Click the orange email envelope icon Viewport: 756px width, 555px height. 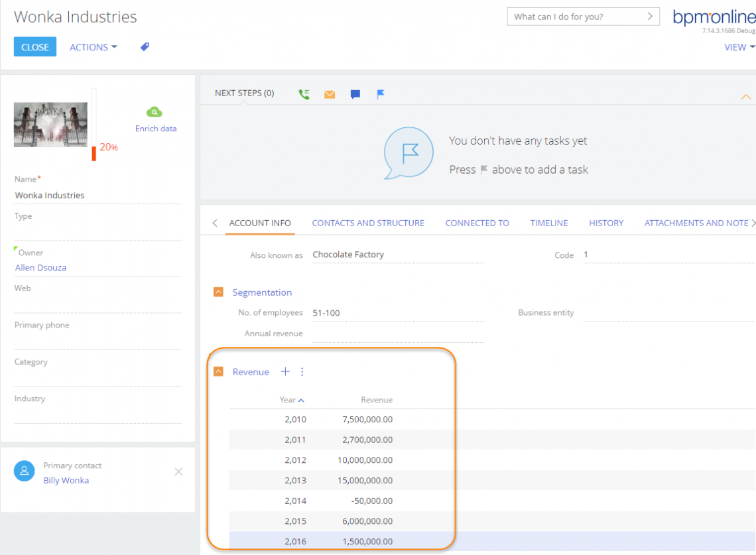(x=330, y=95)
